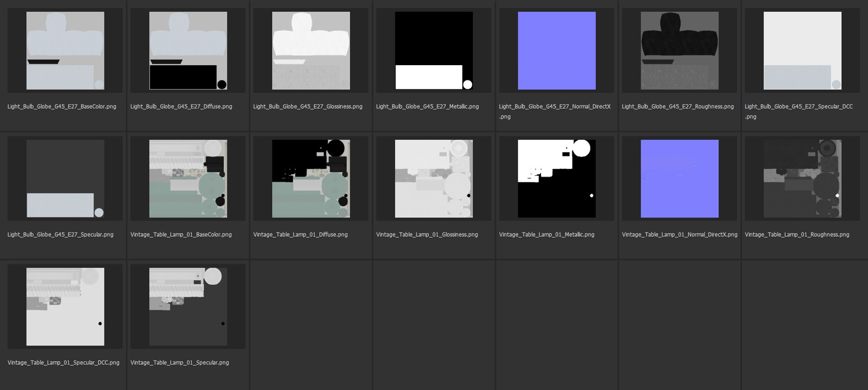Select the Light_Bulb_Globe_G45_E27_Specular_DCC thumbnail
Viewport: 868px width, 390px height.
(x=803, y=51)
